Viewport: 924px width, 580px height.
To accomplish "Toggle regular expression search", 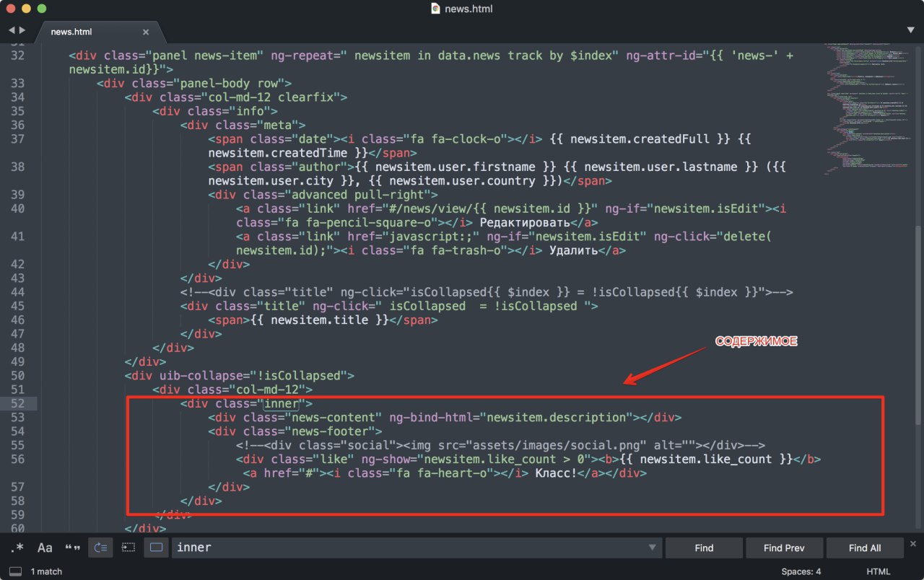I will pos(17,548).
